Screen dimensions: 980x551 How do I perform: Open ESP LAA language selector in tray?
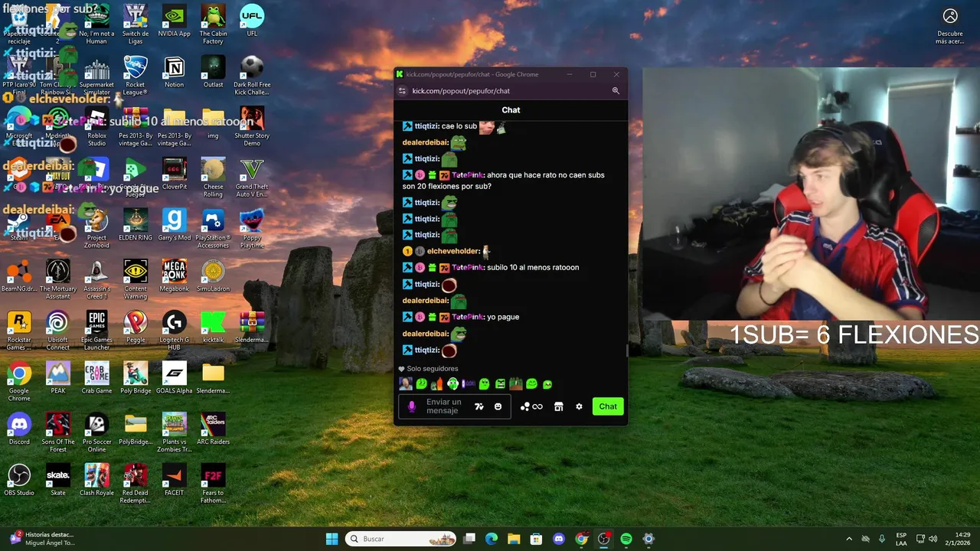[901, 539]
